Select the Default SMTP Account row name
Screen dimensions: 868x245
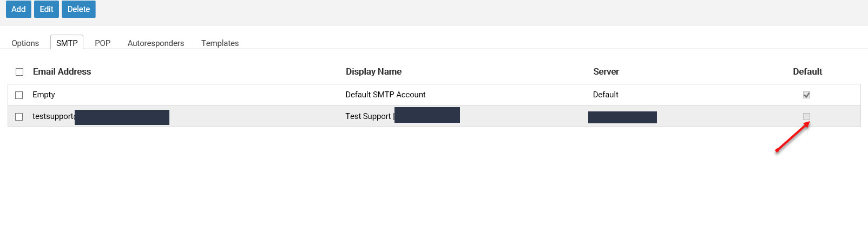(385, 95)
